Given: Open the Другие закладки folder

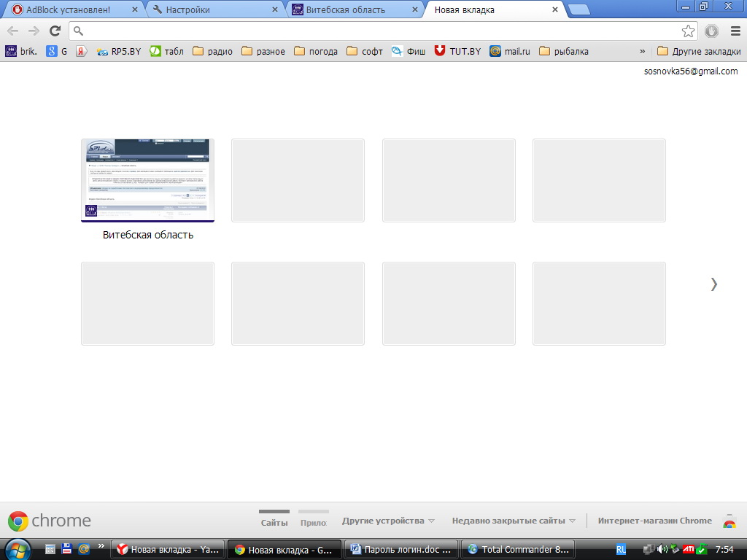Looking at the screenshot, I should tap(698, 51).
